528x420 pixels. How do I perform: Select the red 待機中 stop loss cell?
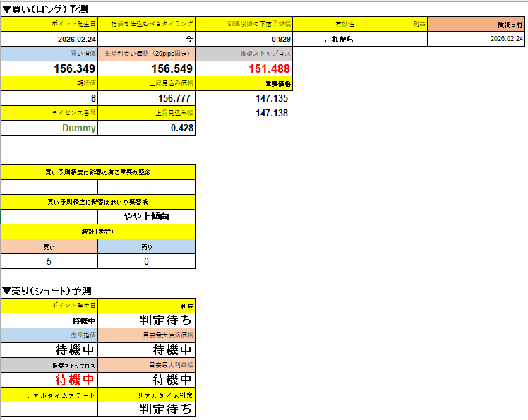49,380
